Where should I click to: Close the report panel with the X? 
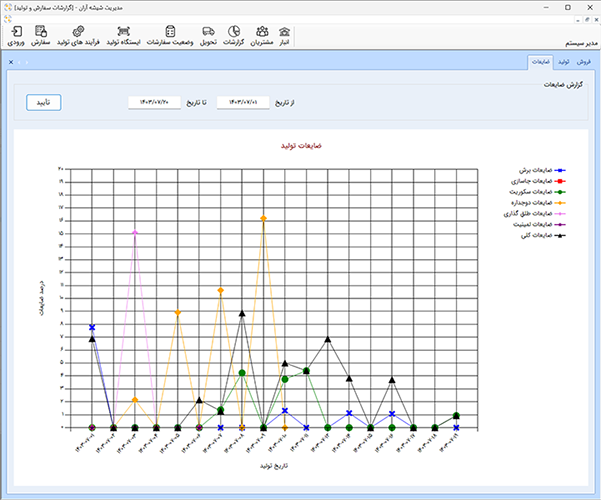(x=11, y=63)
